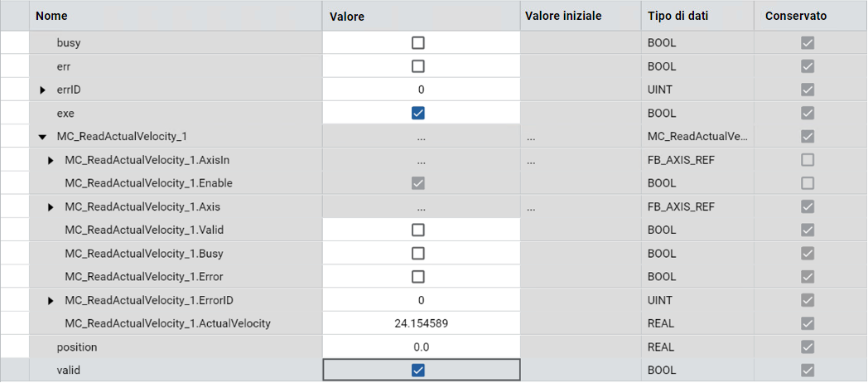The image size is (868, 383).
Task: Toggle the busy value checkbox
Action: tap(418, 42)
